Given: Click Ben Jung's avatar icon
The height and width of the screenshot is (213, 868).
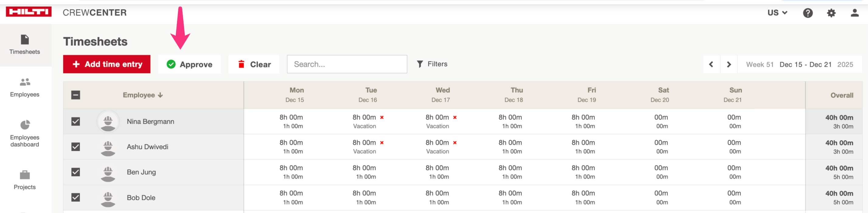Looking at the screenshot, I should (108, 172).
